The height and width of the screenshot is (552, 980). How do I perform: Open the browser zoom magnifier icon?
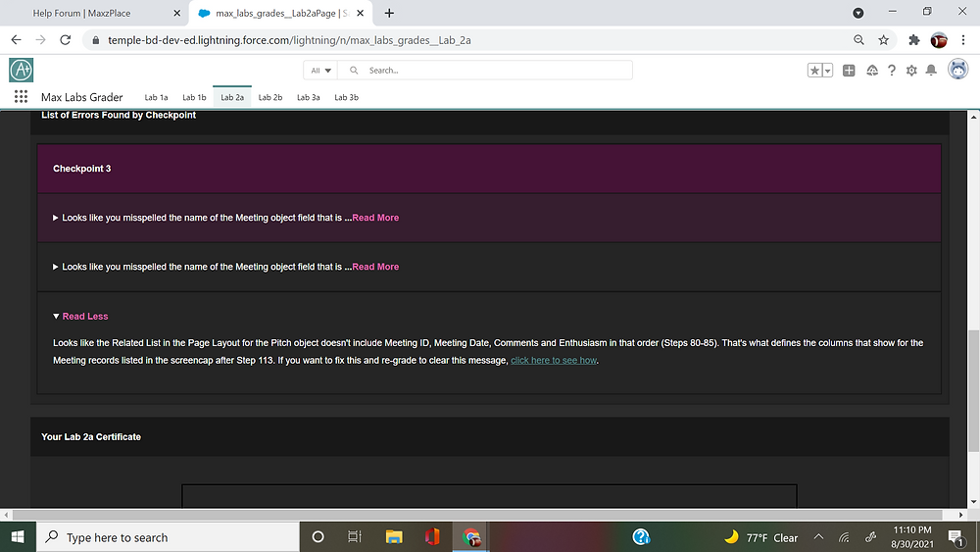point(858,40)
